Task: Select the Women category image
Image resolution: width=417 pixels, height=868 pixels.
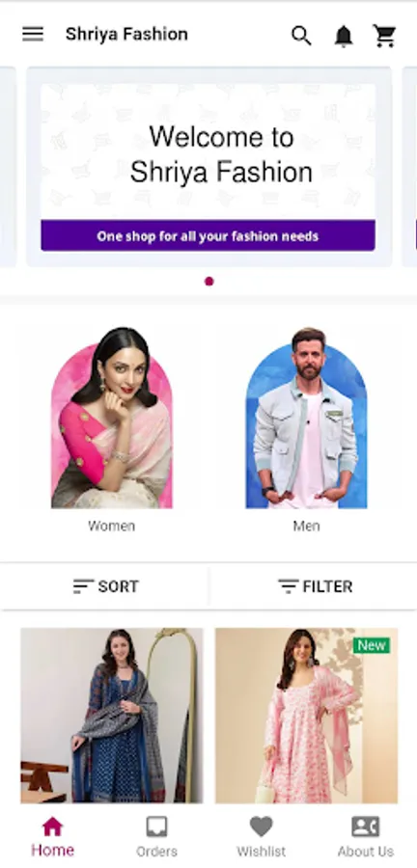Action: pos(112,418)
